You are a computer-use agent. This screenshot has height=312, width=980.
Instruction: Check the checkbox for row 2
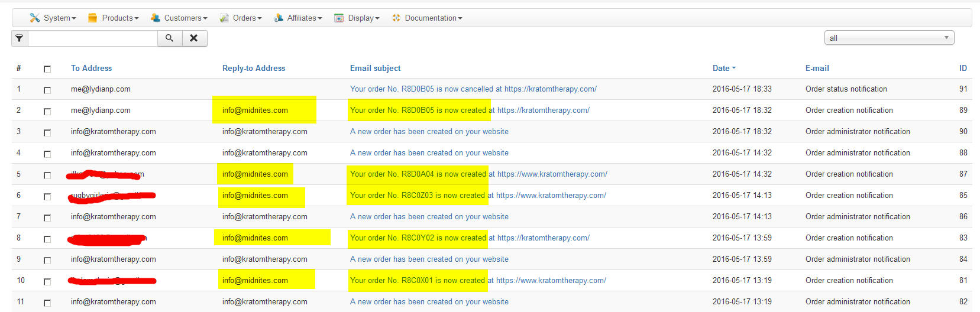pyautogui.click(x=47, y=112)
